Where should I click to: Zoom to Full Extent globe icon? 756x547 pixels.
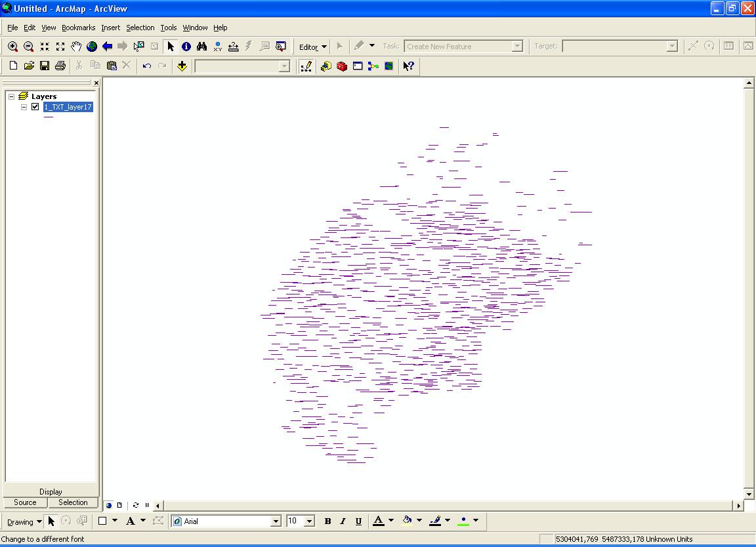(92, 47)
